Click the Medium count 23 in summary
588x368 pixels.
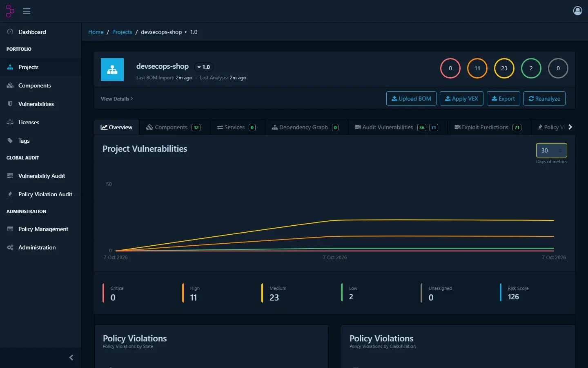click(x=274, y=298)
